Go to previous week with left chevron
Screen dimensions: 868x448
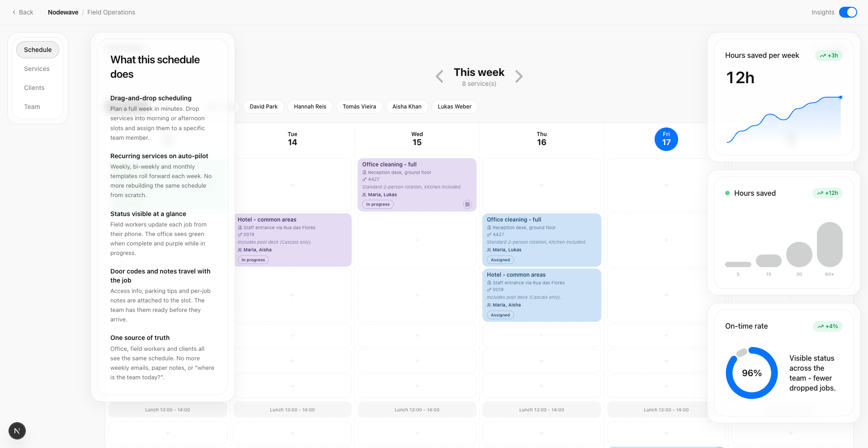(x=439, y=76)
